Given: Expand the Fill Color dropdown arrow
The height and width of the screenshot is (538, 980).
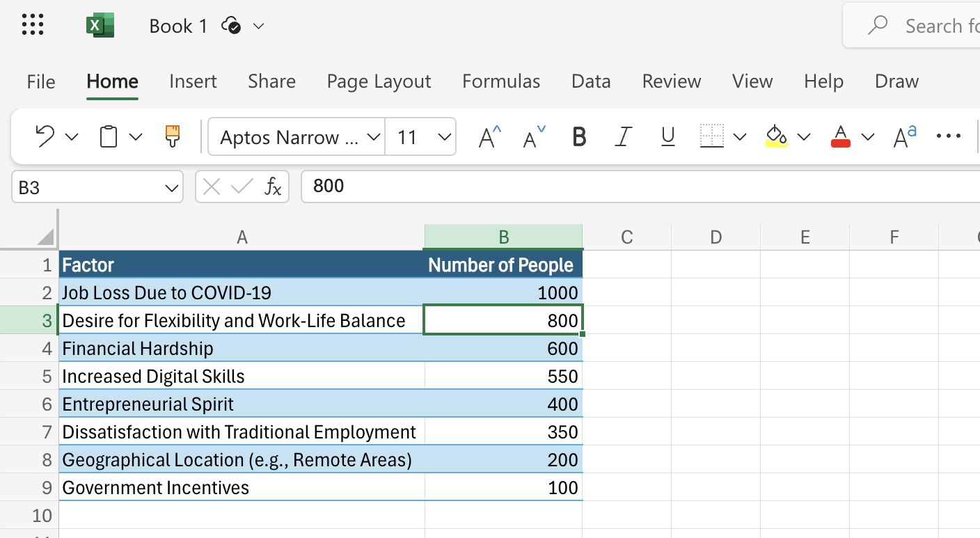Looking at the screenshot, I should (804, 136).
